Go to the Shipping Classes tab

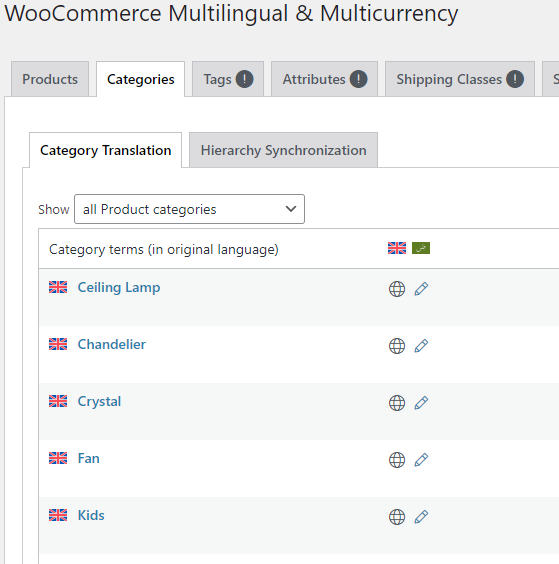[460, 79]
